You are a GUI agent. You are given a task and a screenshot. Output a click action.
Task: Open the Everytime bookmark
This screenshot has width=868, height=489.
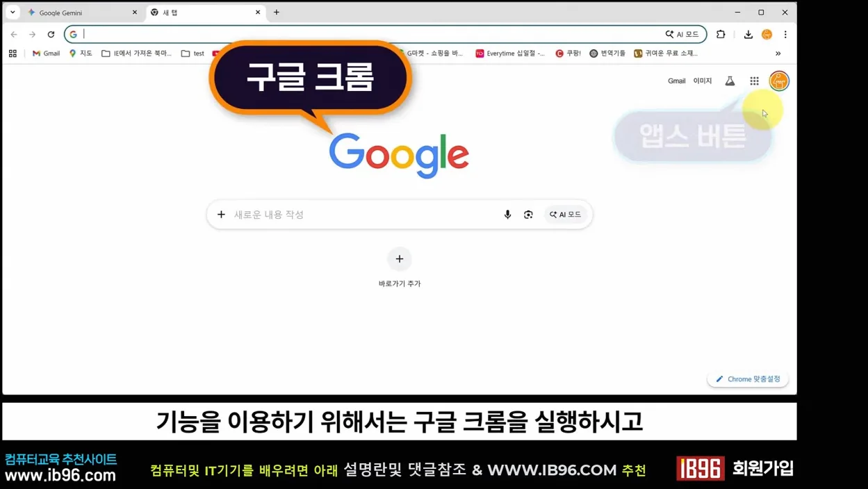click(x=510, y=53)
